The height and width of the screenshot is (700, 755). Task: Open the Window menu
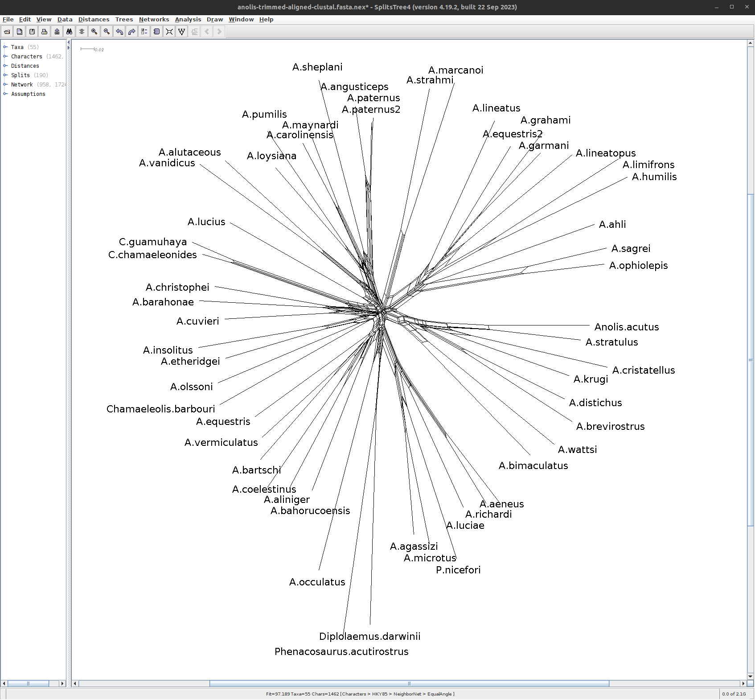[241, 20]
